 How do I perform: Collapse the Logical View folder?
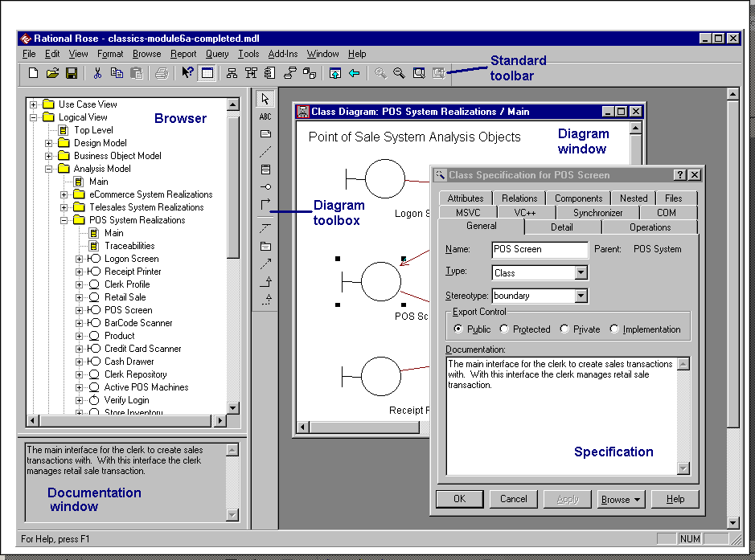pyautogui.click(x=33, y=117)
